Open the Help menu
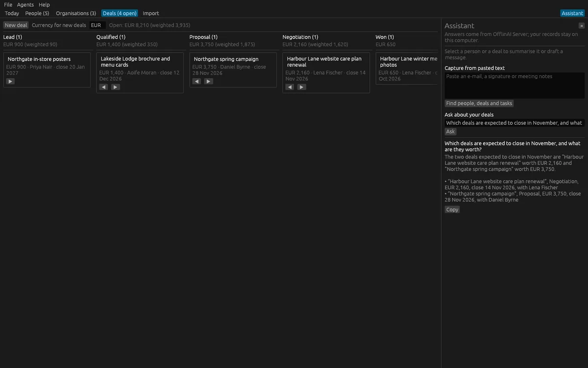588x368 pixels. [45, 4]
